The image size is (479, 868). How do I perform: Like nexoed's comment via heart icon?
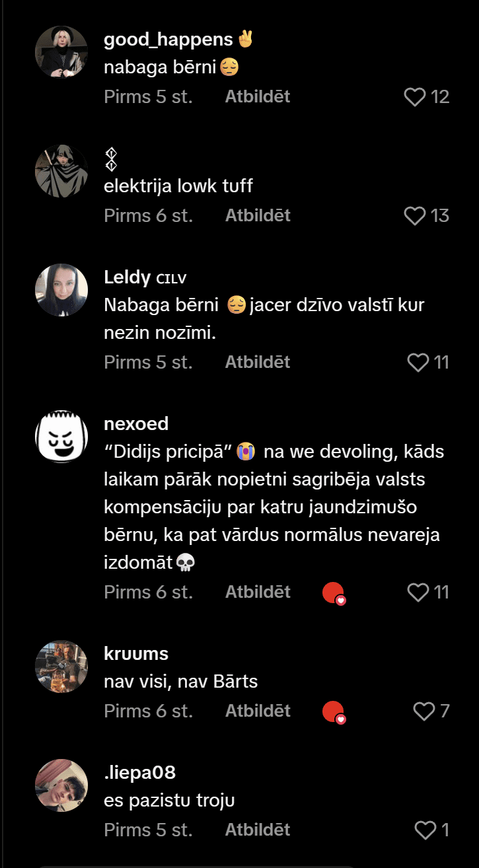click(x=418, y=593)
